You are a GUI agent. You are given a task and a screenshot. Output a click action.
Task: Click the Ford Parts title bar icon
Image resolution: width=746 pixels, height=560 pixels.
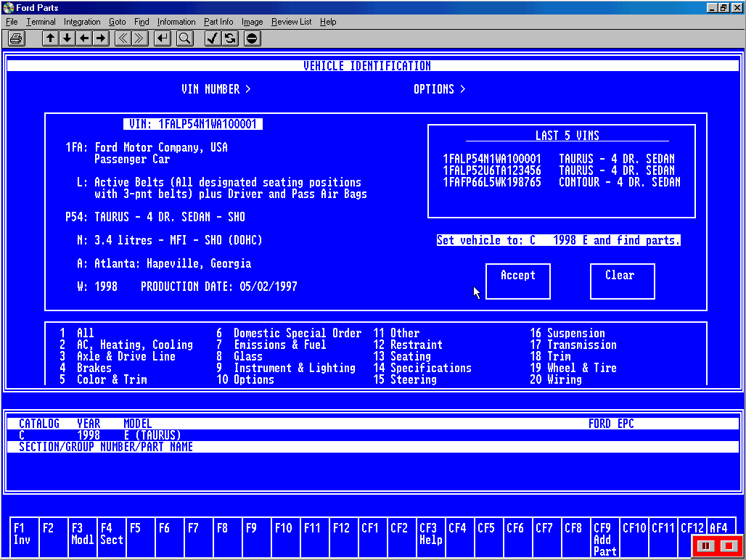pos(8,7)
